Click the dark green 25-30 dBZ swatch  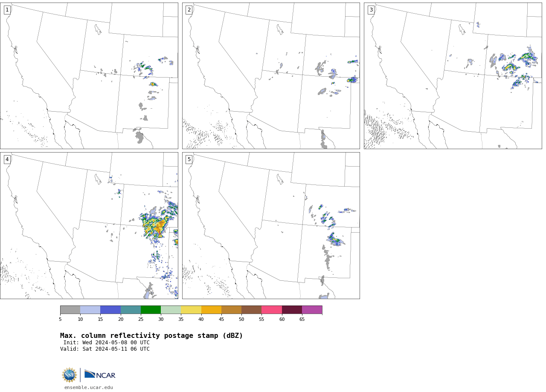click(151, 310)
